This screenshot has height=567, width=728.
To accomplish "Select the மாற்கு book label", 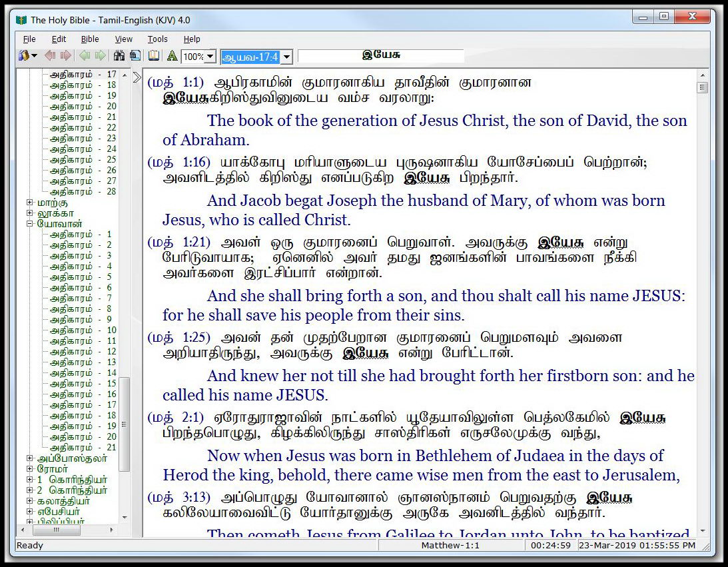I will [x=53, y=203].
